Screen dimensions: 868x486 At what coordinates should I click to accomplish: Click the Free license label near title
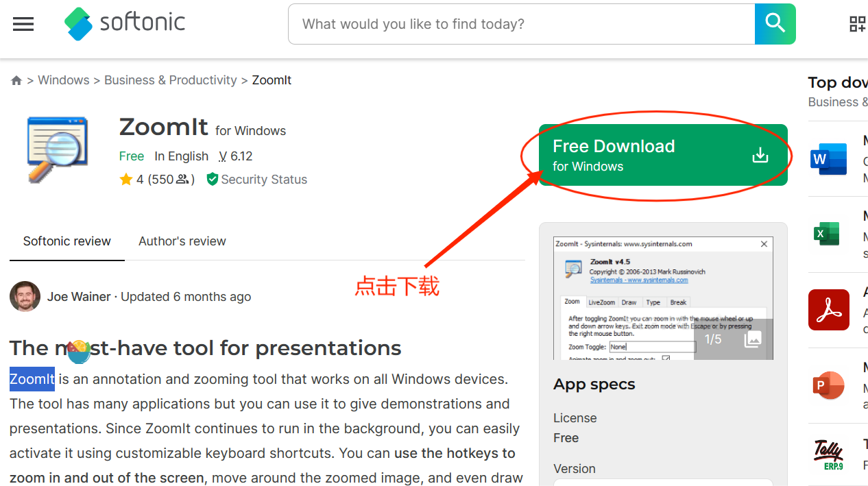(x=132, y=156)
